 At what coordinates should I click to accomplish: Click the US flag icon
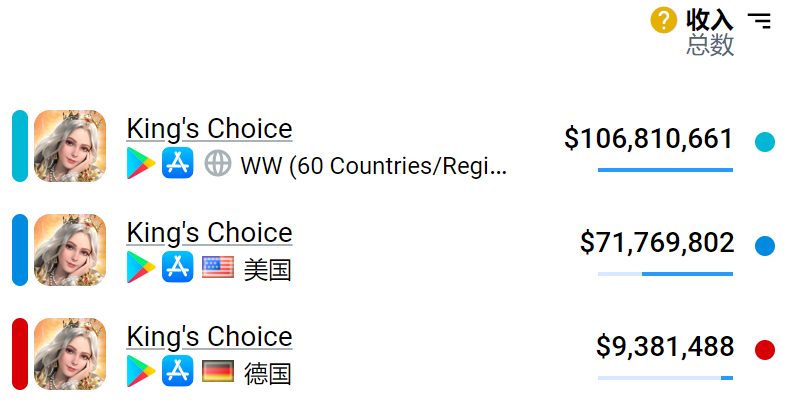(x=218, y=267)
